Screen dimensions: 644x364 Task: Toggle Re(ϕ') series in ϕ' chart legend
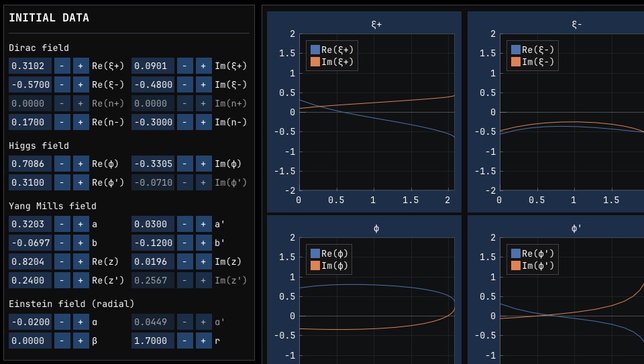coord(532,253)
